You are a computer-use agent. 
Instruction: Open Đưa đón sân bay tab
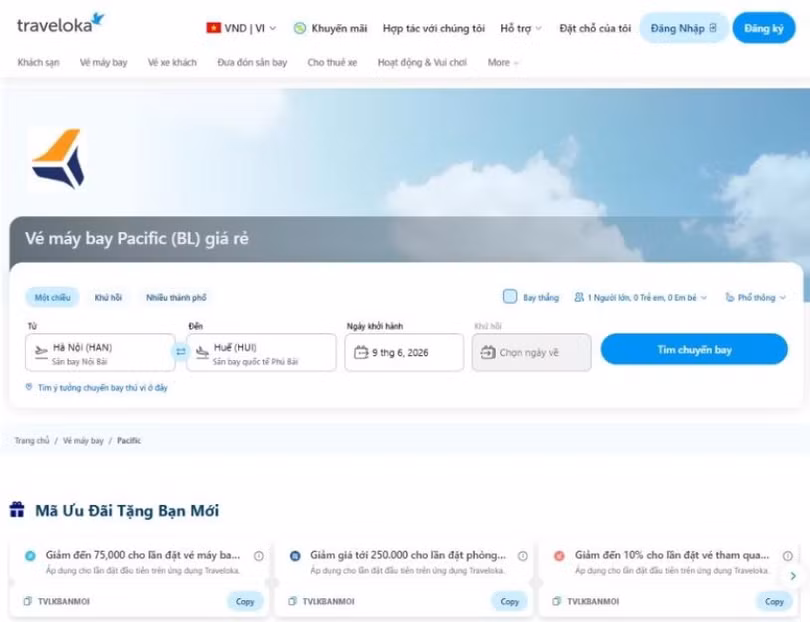click(252, 63)
